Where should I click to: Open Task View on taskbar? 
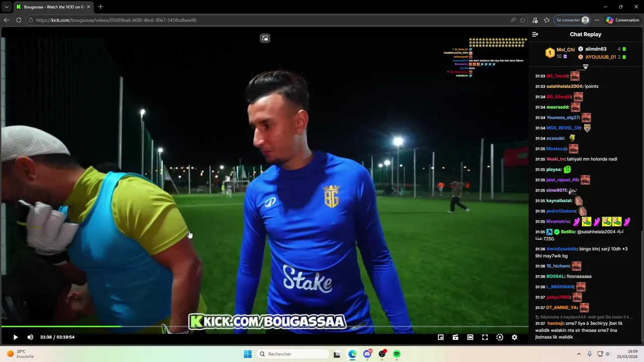point(337,354)
